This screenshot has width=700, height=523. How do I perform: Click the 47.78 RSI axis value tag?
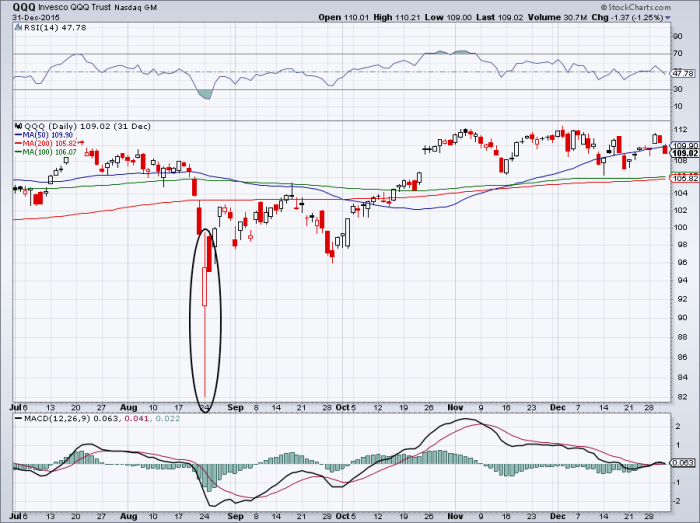[683, 73]
